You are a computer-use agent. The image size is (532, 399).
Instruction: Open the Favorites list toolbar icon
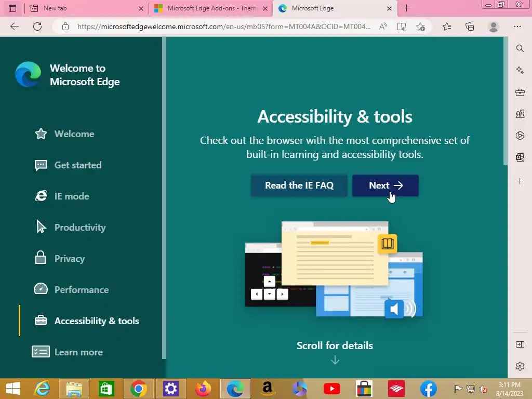tap(447, 26)
